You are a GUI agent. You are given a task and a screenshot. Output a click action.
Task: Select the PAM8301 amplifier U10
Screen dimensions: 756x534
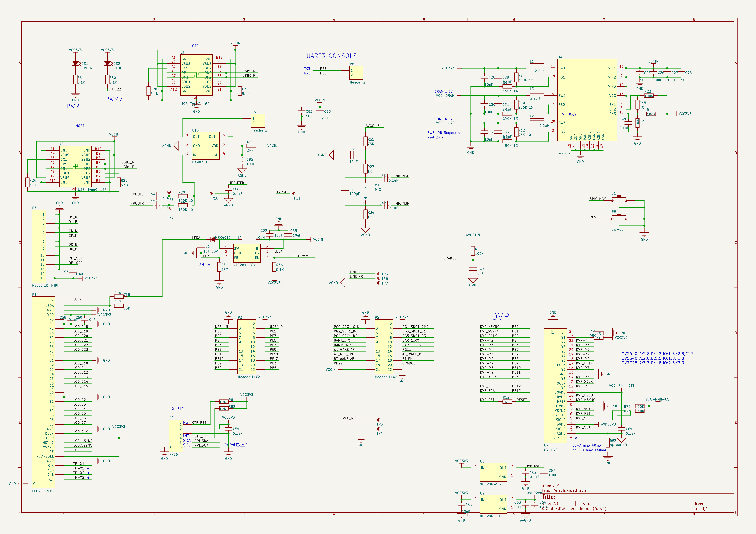click(x=205, y=146)
